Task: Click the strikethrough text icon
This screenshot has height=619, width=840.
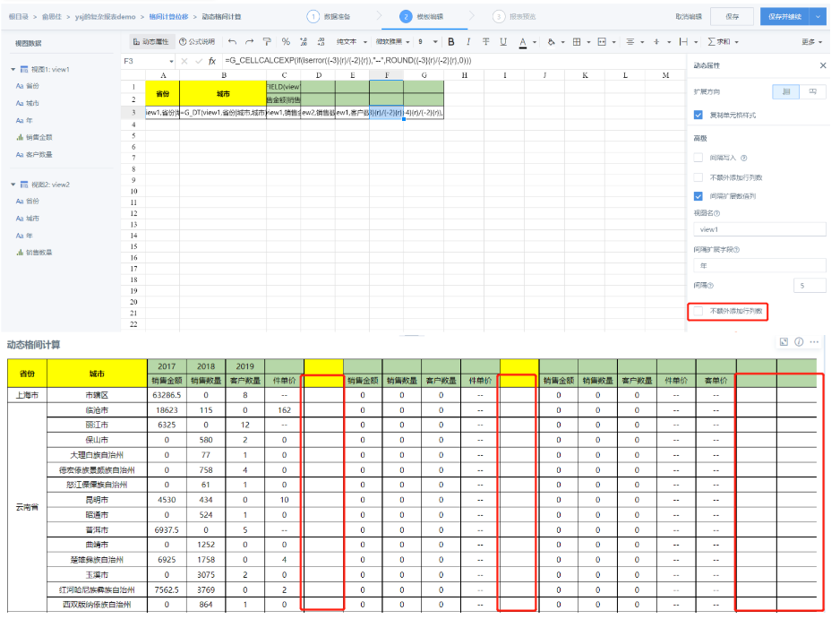Action: (x=486, y=42)
